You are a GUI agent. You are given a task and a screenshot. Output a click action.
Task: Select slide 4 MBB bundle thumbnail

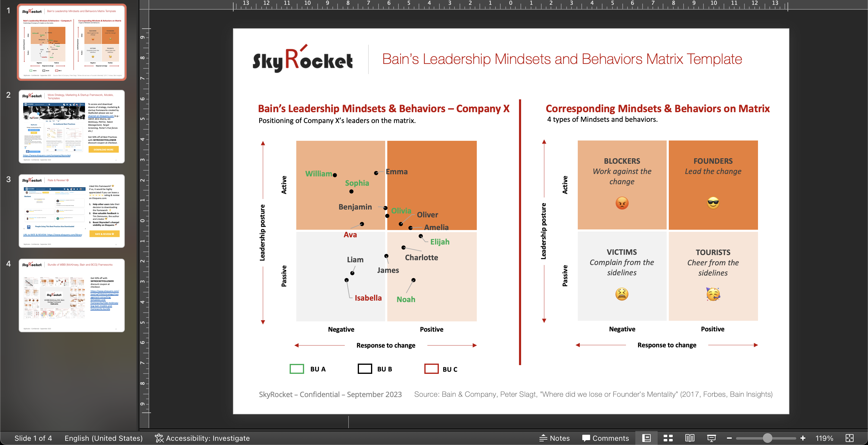72,295
